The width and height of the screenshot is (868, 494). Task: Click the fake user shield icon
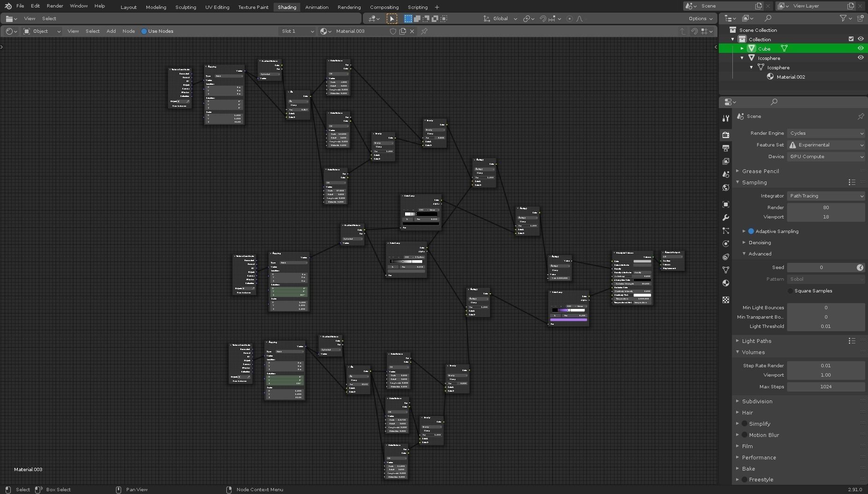[x=393, y=31]
